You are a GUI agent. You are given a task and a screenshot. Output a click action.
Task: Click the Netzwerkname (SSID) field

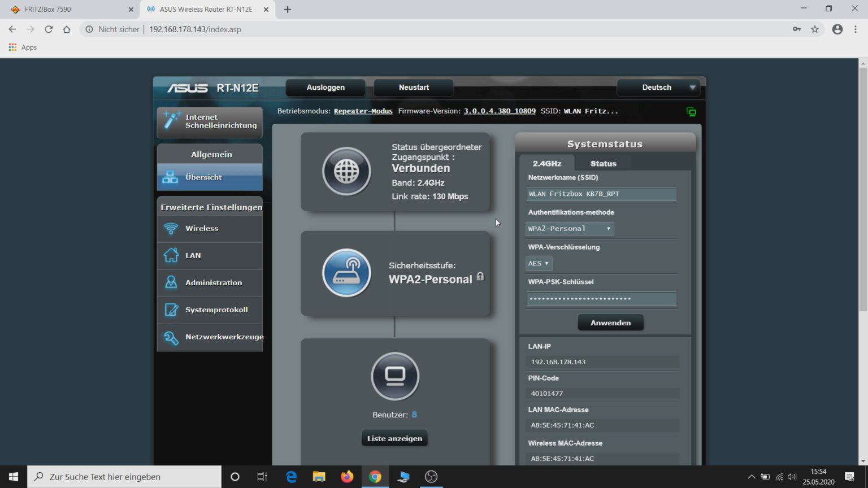[x=601, y=194]
